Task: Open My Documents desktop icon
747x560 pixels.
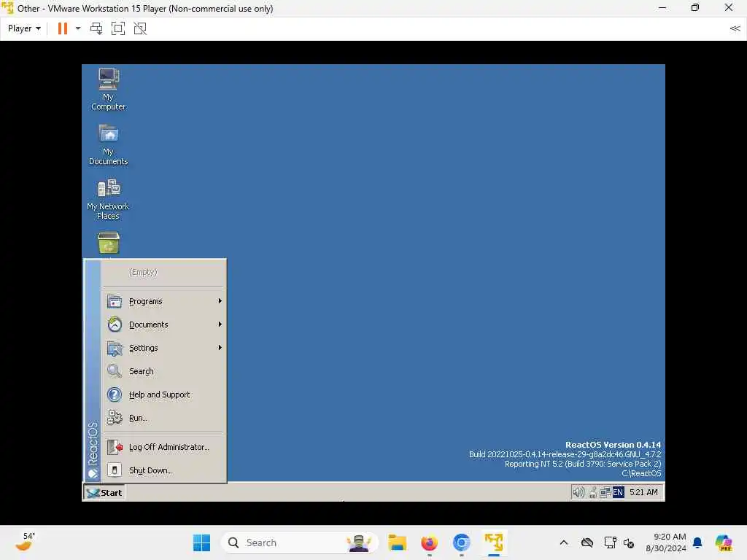Action: tap(108, 145)
